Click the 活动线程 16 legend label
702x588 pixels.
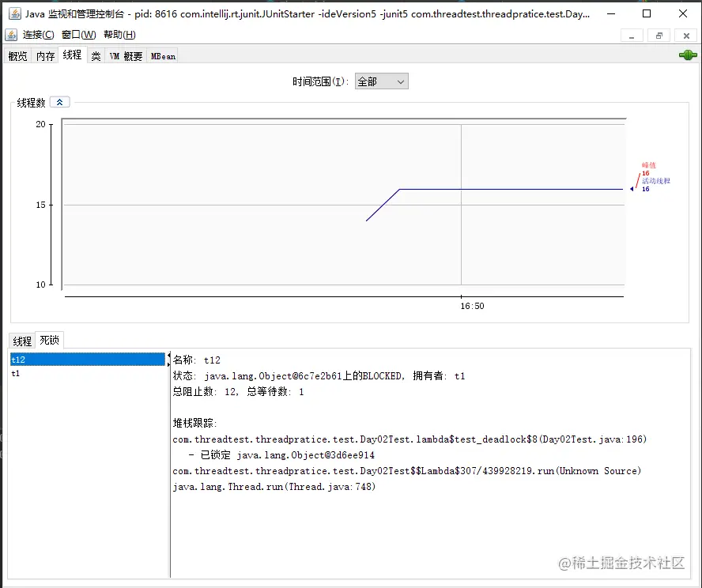pyautogui.click(x=656, y=185)
